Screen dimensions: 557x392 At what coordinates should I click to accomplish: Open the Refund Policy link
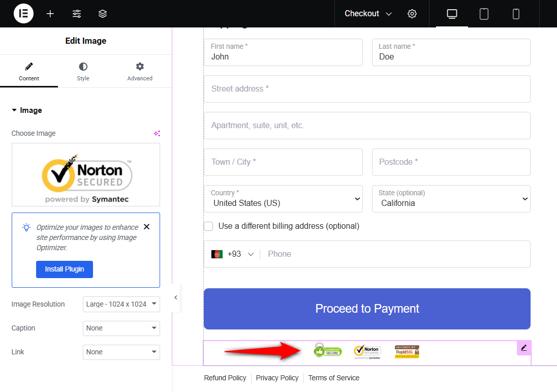(x=225, y=378)
